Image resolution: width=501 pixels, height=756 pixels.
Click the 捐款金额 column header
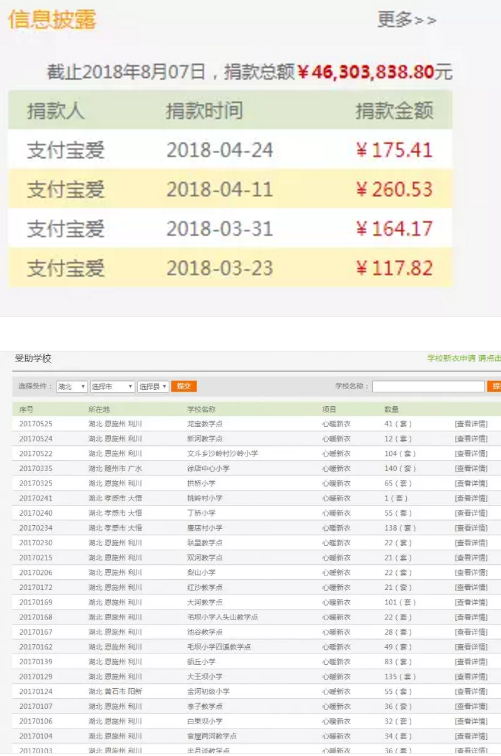tap(394, 111)
